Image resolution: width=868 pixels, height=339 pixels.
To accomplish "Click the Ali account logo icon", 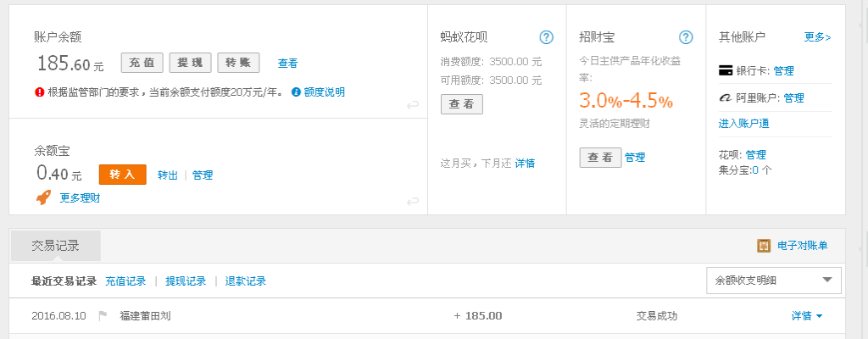I will click(725, 98).
